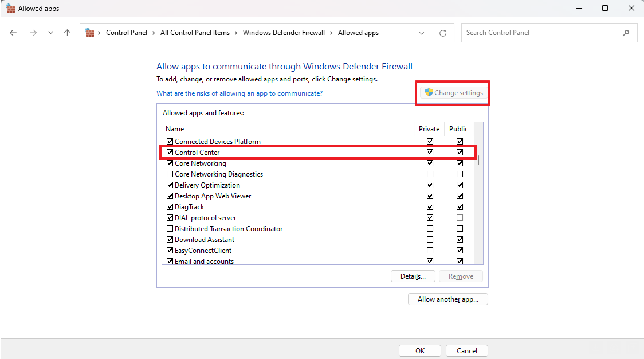Select the Allowed apps breadcrumb

coord(358,33)
